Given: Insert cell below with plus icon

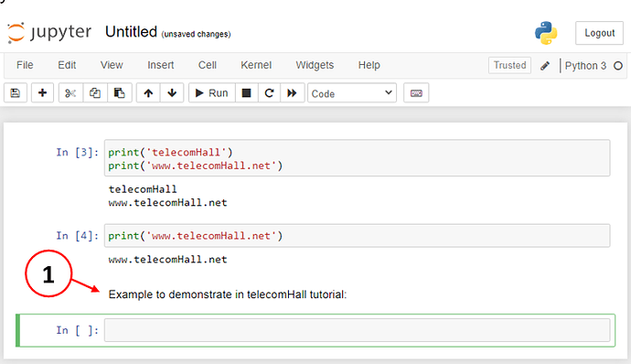Looking at the screenshot, I should (x=42, y=93).
